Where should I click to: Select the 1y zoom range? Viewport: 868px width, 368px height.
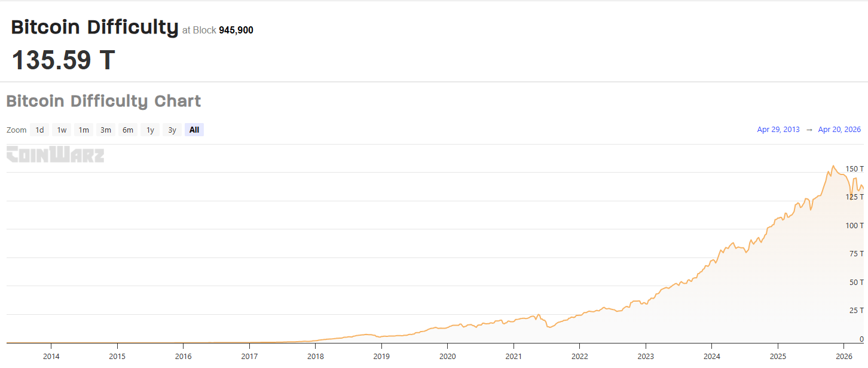(x=150, y=130)
